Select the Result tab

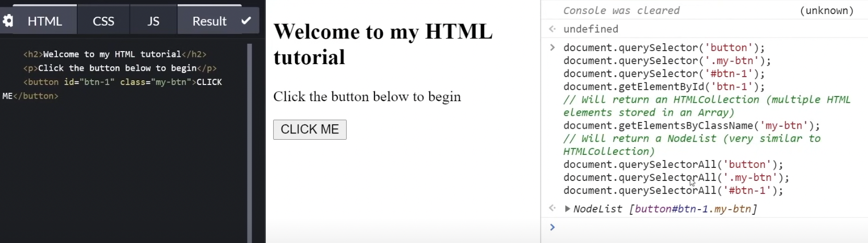(209, 21)
